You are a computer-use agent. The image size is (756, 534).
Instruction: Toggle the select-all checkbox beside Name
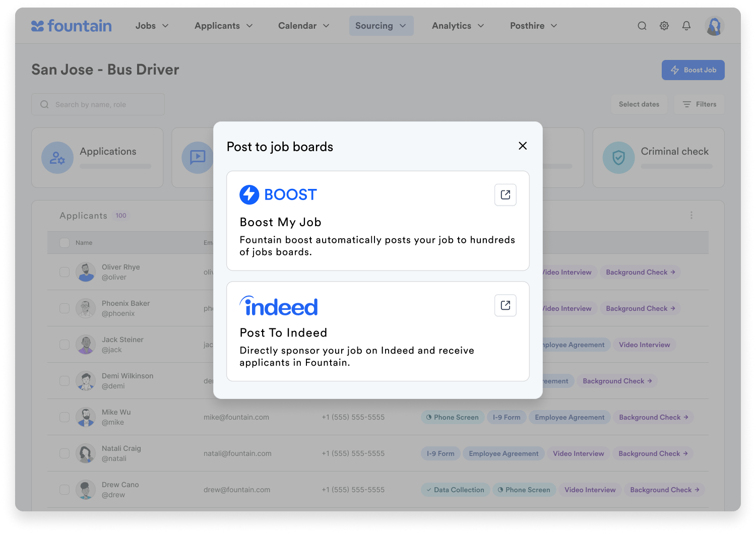[65, 243]
